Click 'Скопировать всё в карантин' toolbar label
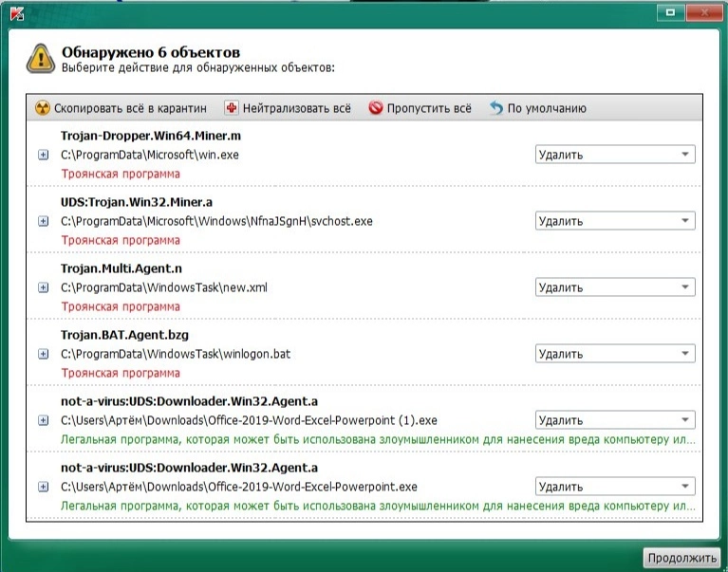This screenshot has width=728, height=572. coord(130,108)
